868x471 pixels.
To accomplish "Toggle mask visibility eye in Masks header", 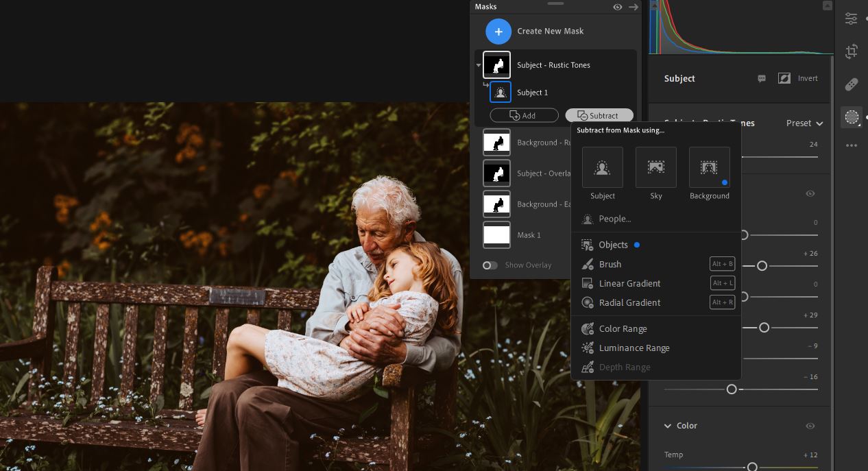I will (x=618, y=7).
